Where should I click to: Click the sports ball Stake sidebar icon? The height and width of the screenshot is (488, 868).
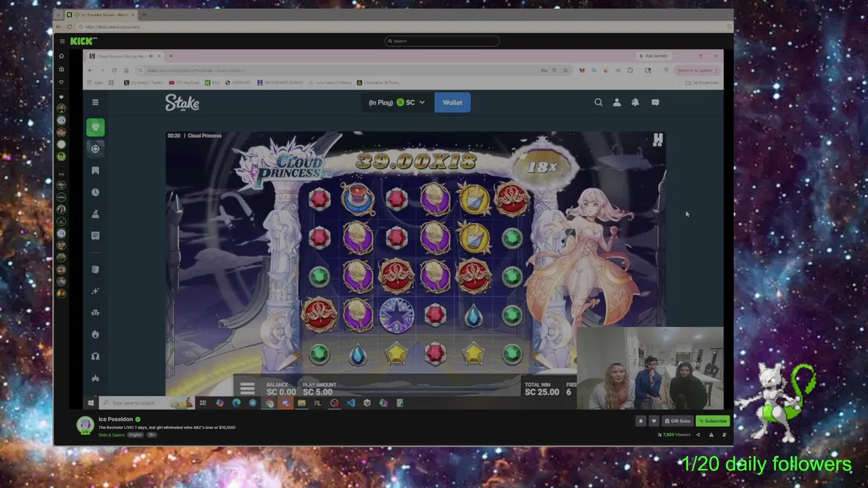(x=96, y=149)
